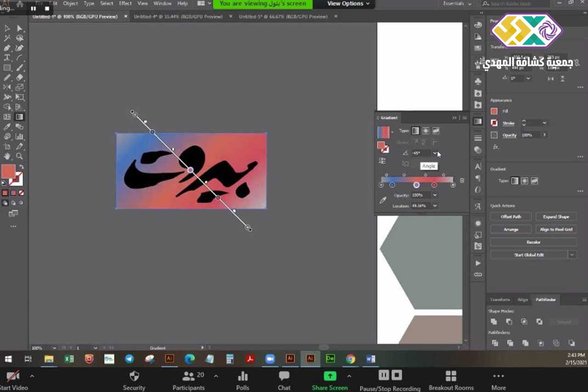Image resolution: width=588 pixels, height=392 pixels.
Task: Open Zoom Share Screen in meeting controls
Action: [x=329, y=381]
